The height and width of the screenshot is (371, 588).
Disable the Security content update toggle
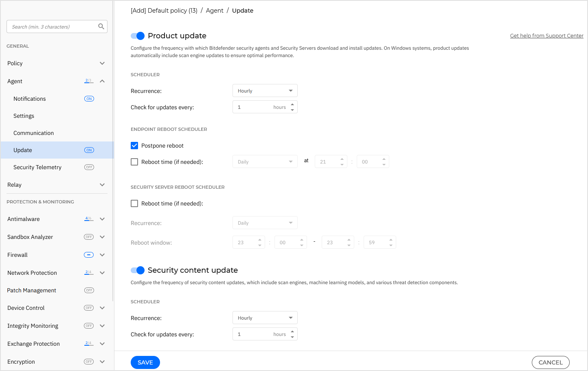coord(138,270)
